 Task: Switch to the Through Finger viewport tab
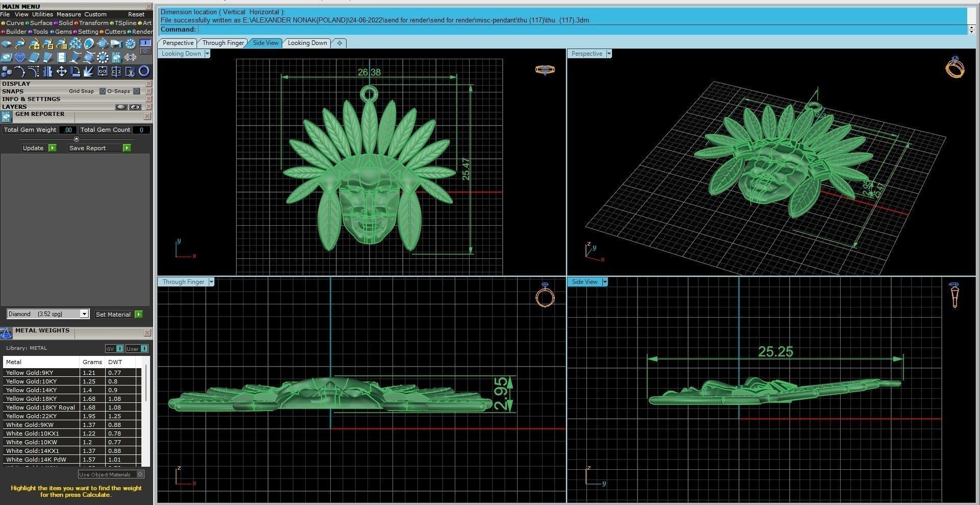coord(223,43)
